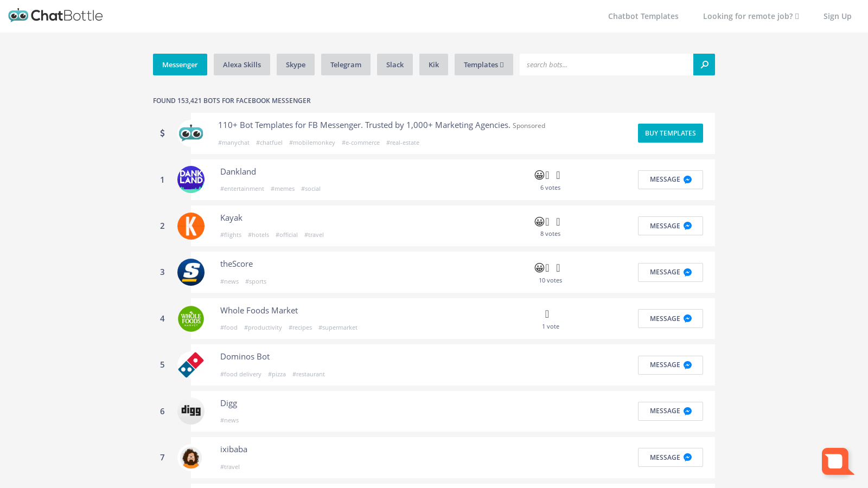Open the ixibaba bot title
The image size is (868, 488).
point(234,450)
